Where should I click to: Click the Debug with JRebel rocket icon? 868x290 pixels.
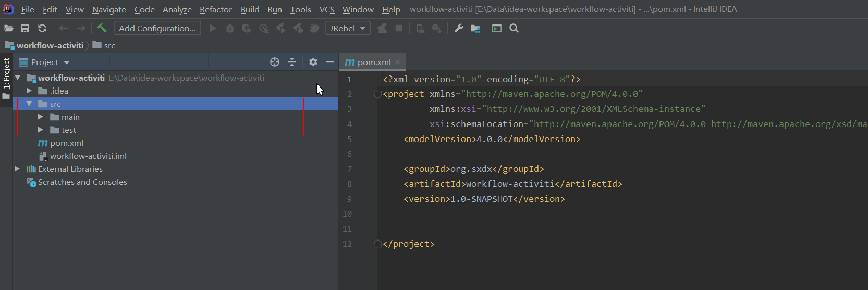point(298,28)
